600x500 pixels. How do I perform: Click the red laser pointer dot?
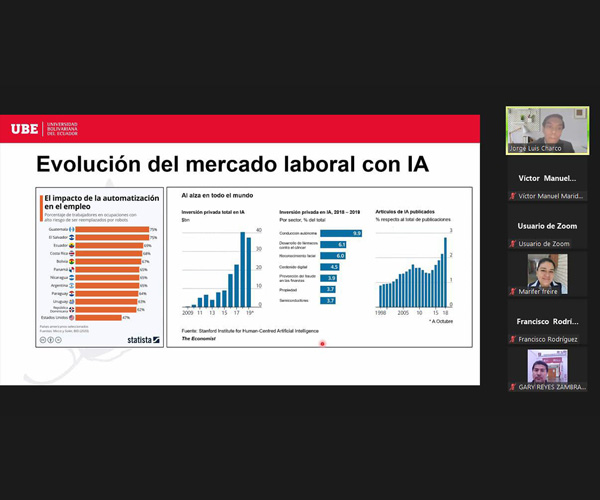pyautogui.click(x=322, y=343)
